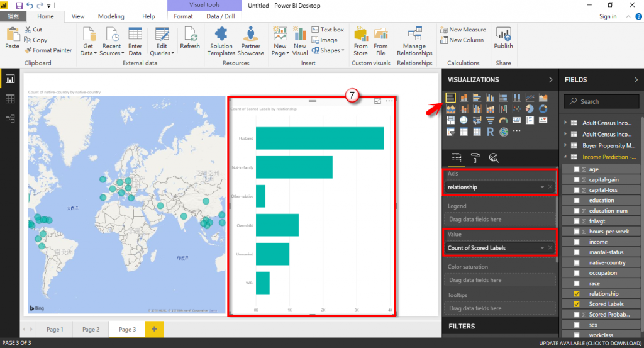Click the Fields Search box
This screenshot has height=348, width=644.
pos(601,101)
